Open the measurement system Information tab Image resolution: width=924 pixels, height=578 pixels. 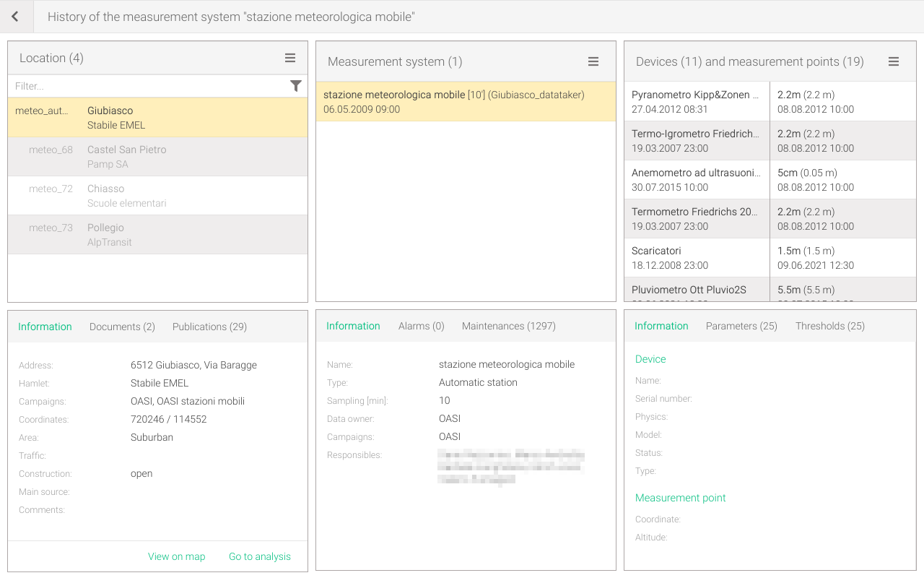pos(353,326)
